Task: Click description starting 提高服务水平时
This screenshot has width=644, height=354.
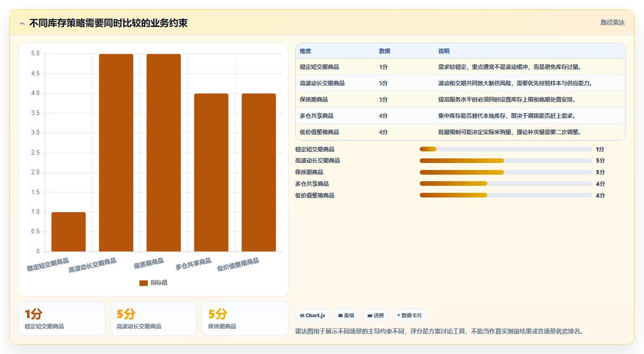Action: tap(507, 99)
